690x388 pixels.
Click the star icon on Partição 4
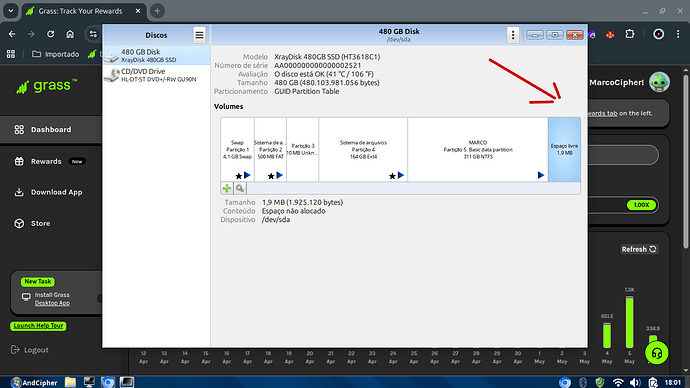[392, 176]
